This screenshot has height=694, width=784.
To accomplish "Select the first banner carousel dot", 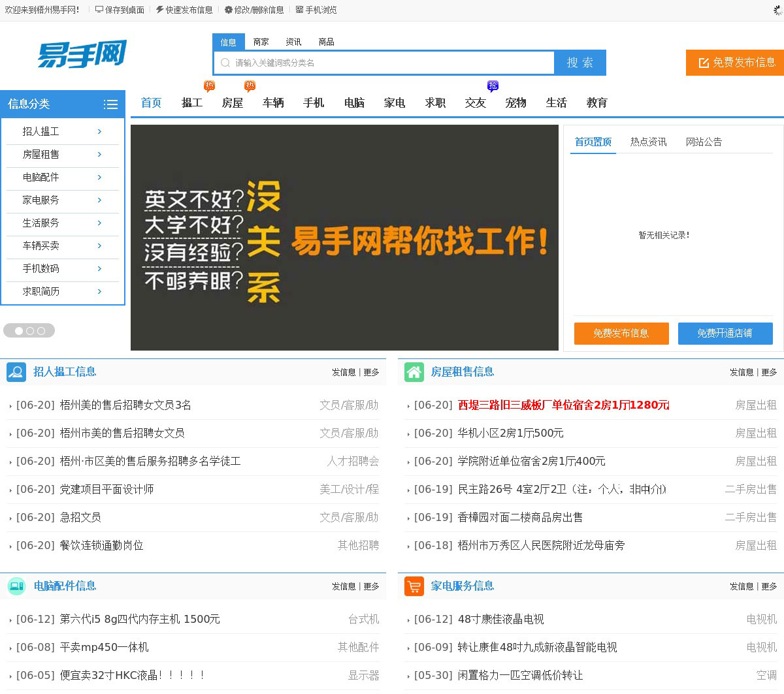I will point(19,331).
